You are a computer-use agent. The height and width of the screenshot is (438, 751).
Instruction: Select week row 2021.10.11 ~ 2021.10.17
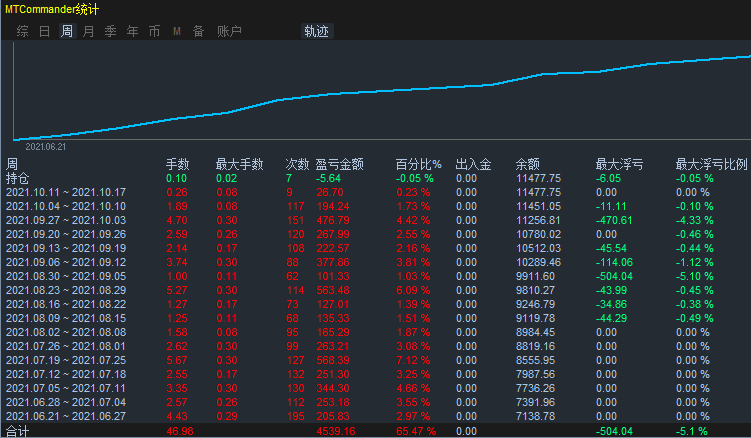pyautogui.click(x=376, y=192)
